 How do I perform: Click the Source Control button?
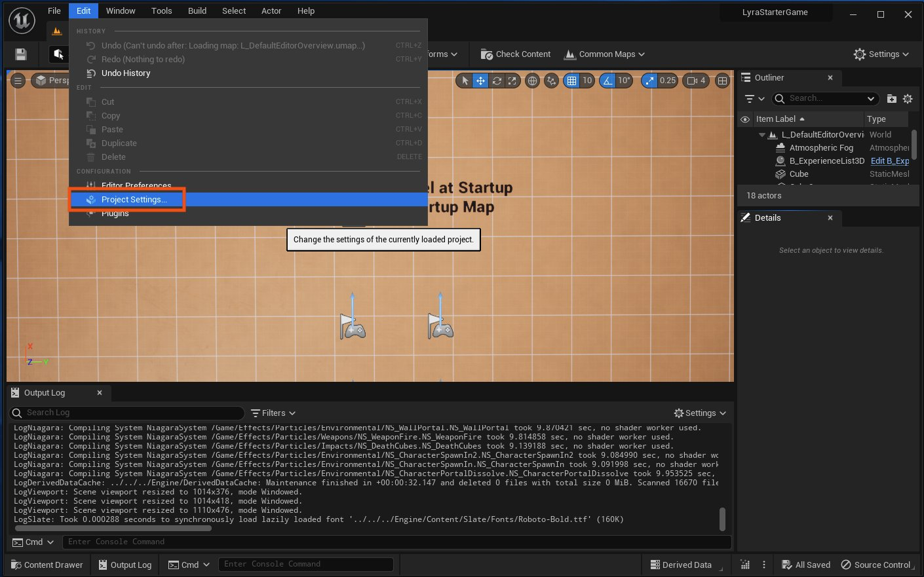(876, 565)
